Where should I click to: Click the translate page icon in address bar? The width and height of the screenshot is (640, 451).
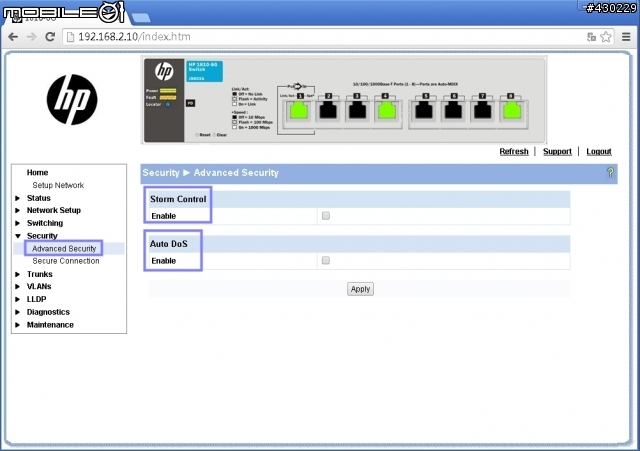(591, 37)
